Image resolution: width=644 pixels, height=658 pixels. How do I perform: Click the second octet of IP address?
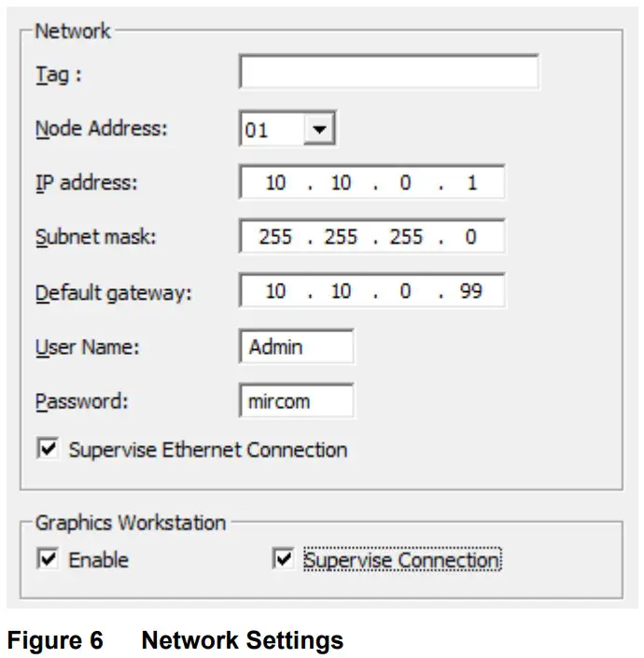pyautogui.click(x=341, y=183)
